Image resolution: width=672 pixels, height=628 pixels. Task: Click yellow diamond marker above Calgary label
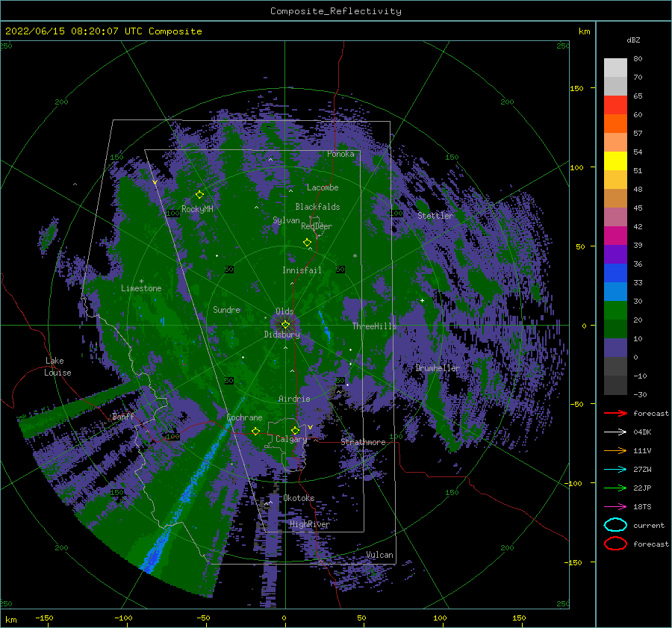coord(295,430)
